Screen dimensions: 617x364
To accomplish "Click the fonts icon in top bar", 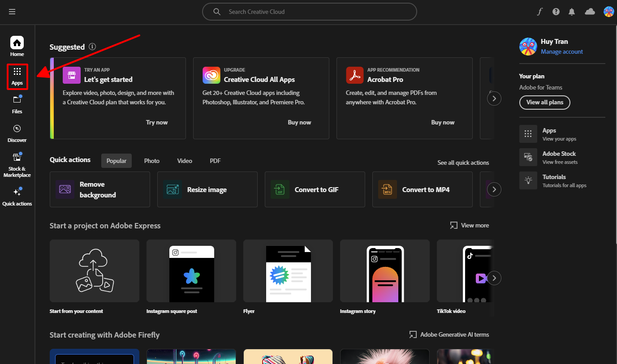I will point(540,12).
